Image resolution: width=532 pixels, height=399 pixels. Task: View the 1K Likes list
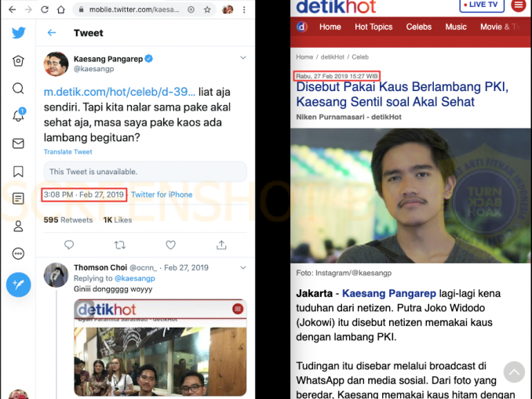pyautogui.click(x=118, y=220)
